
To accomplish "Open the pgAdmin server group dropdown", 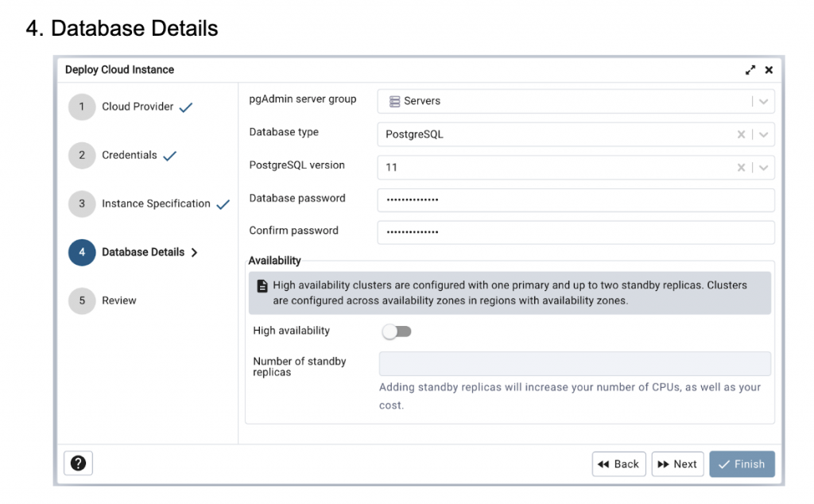I will tap(766, 101).
